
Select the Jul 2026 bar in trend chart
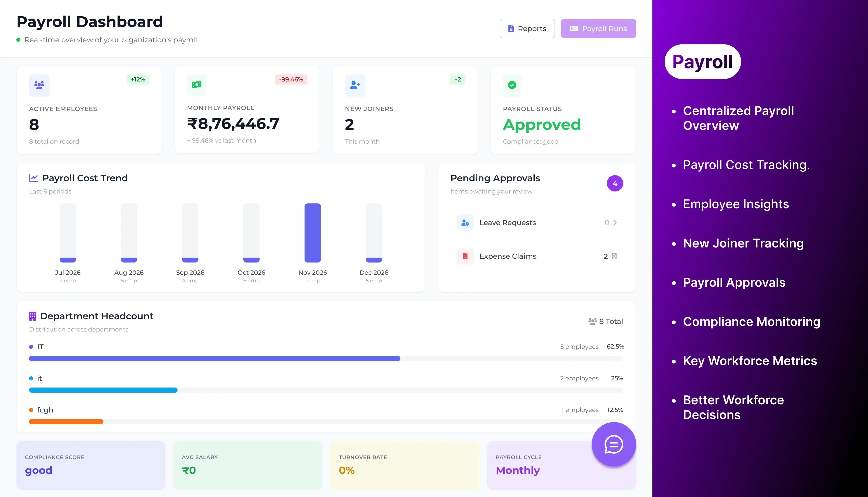[x=68, y=233]
